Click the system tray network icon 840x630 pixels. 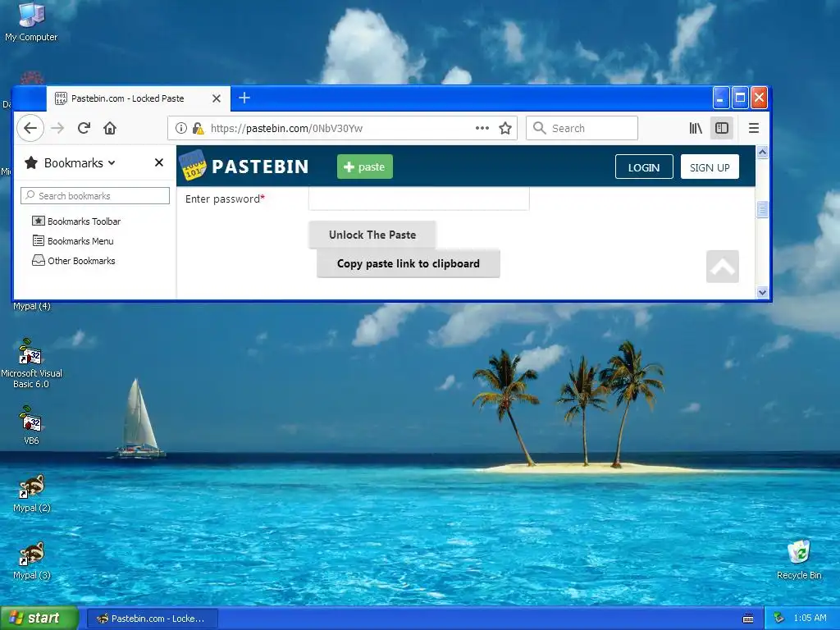point(779,618)
